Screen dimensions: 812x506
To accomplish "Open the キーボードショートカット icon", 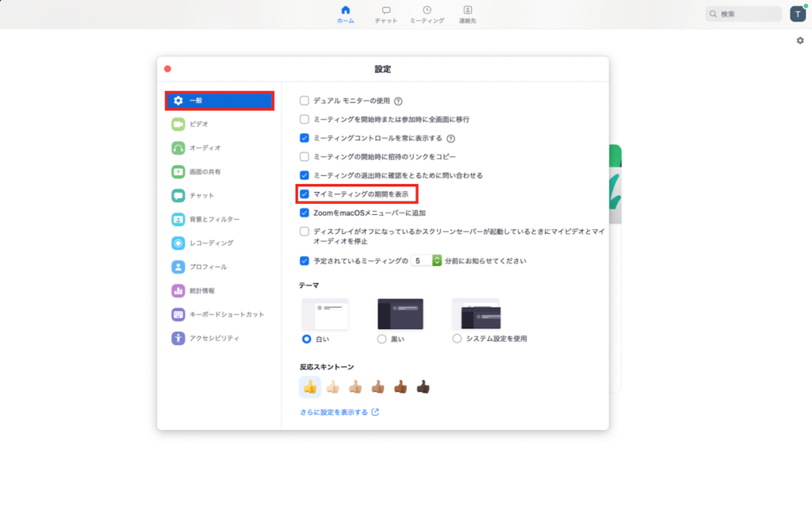I will point(178,315).
